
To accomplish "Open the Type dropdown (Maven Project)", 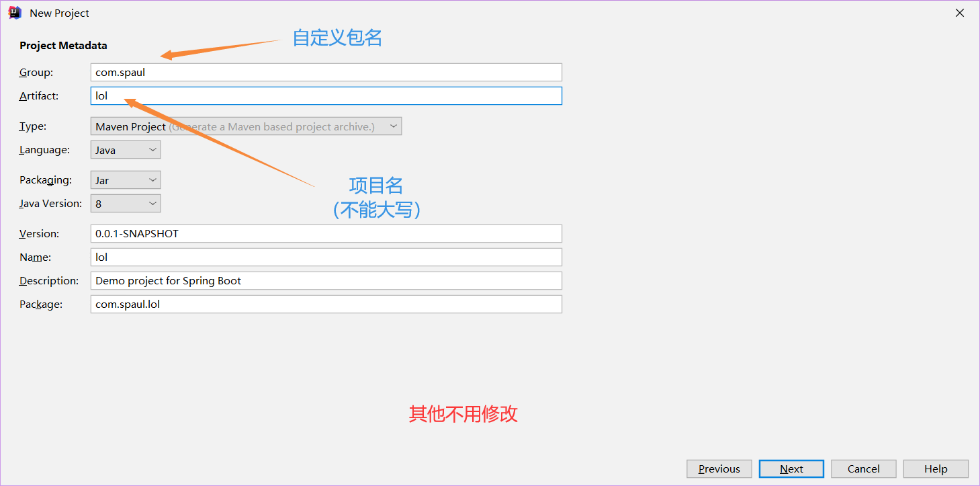I will (246, 126).
